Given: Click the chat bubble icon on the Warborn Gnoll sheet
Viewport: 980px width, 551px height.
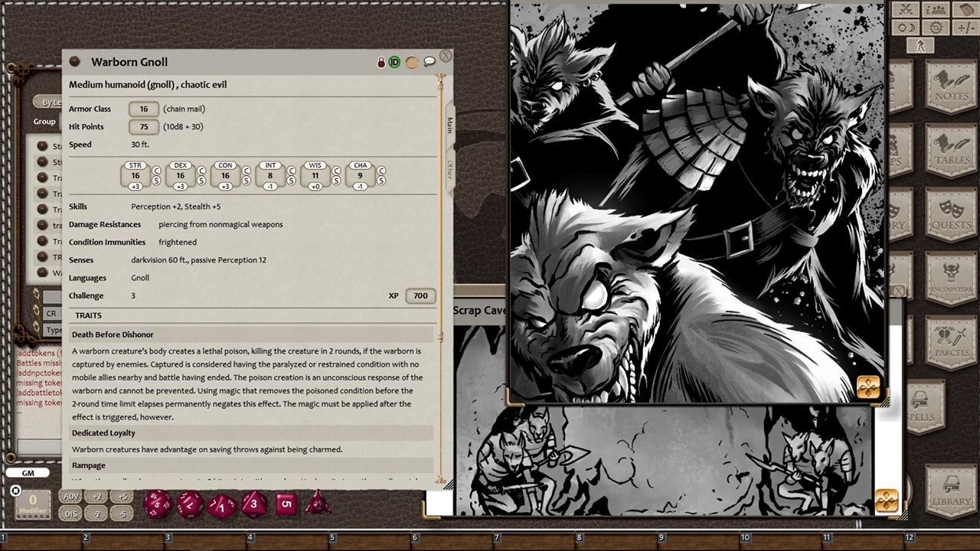Looking at the screenshot, I should [430, 61].
